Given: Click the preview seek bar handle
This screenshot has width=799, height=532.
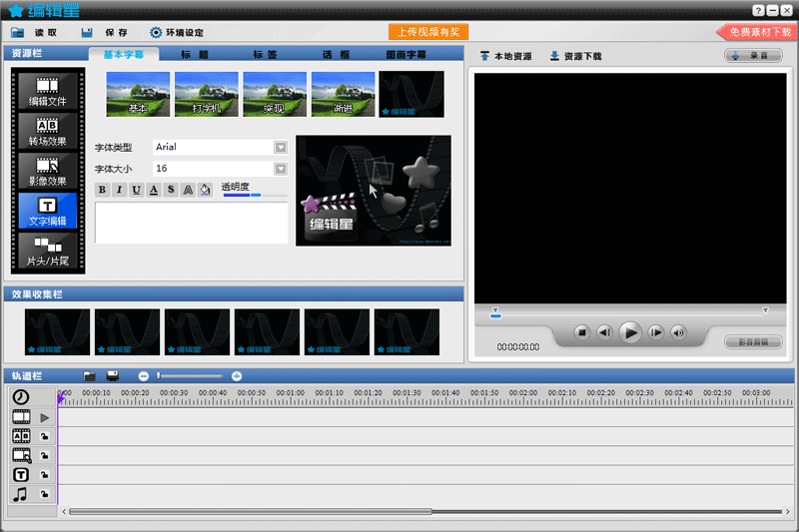Looking at the screenshot, I should click(495, 316).
